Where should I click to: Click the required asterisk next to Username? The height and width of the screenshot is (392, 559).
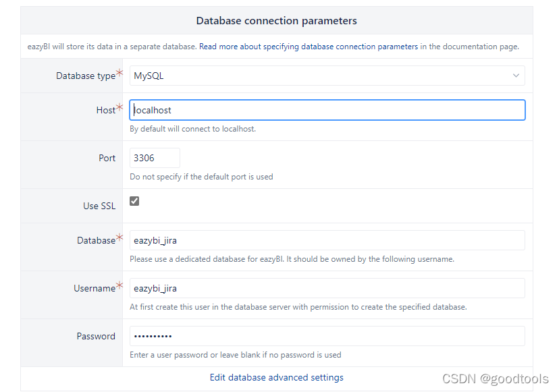click(x=119, y=285)
